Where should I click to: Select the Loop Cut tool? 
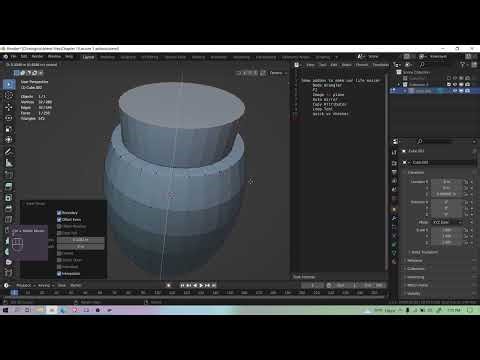coord(9,219)
